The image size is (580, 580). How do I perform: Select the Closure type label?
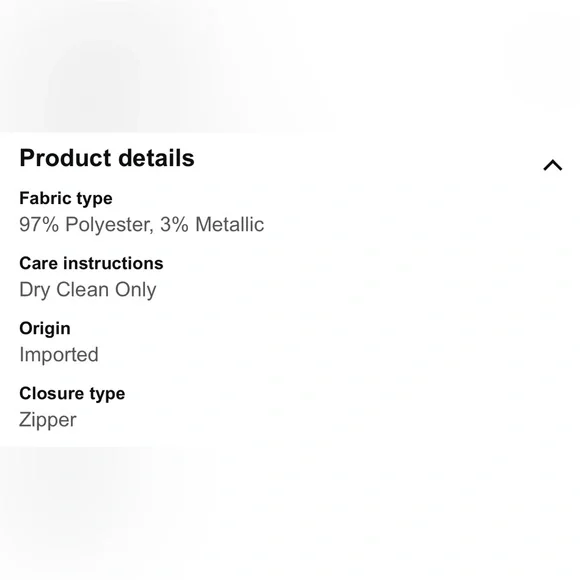point(72,394)
